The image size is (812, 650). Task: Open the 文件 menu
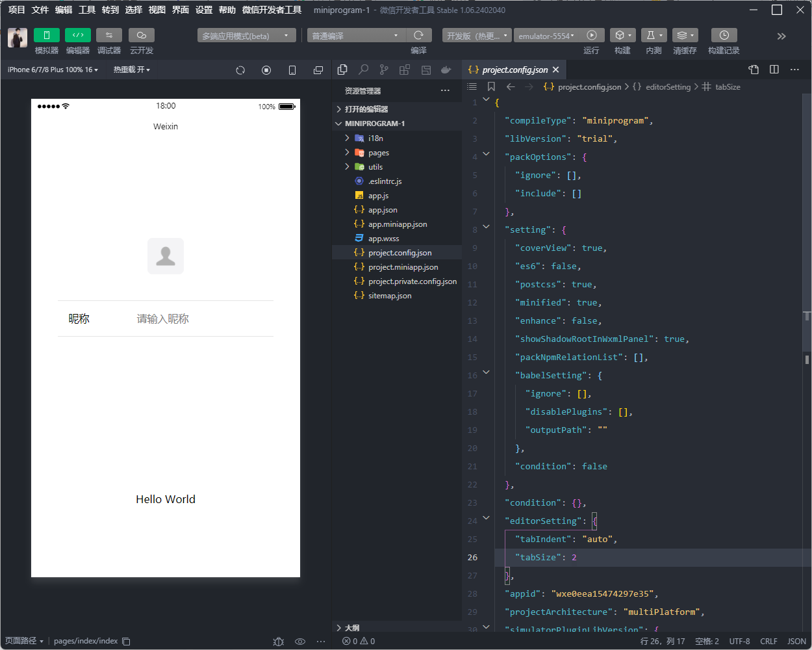[40, 10]
